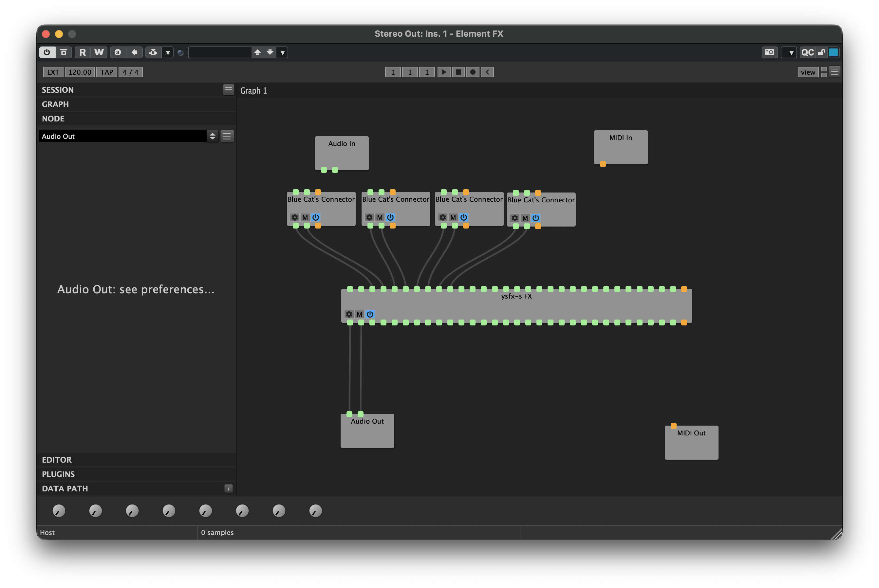Viewport: 879px width, 588px height.
Task: Open node options menu beside Audio Out
Action: click(x=227, y=136)
